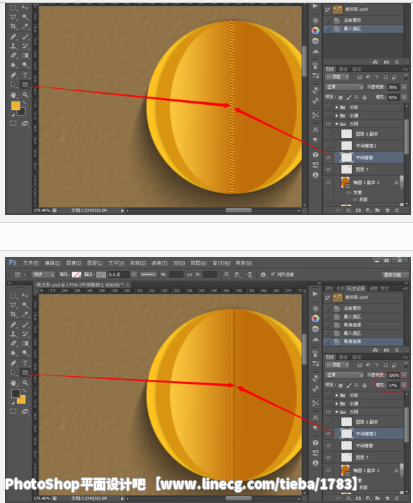Hide the 中间暗部 layer in the lower screenshot
This screenshot has width=413, height=503.
point(328,445)
